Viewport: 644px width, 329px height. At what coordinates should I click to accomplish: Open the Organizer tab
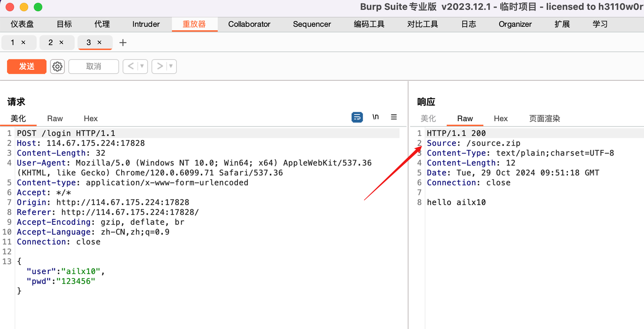tap(515, 24)
